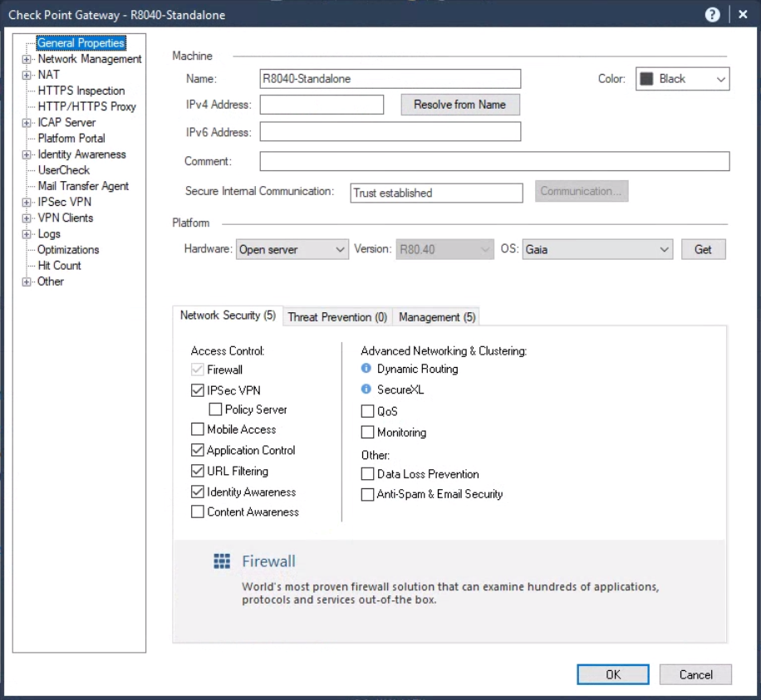Viewport: 761px width, 700px height.
Task: Toggle the Identity Awareness checkbox
Action: tap(197, 492)
